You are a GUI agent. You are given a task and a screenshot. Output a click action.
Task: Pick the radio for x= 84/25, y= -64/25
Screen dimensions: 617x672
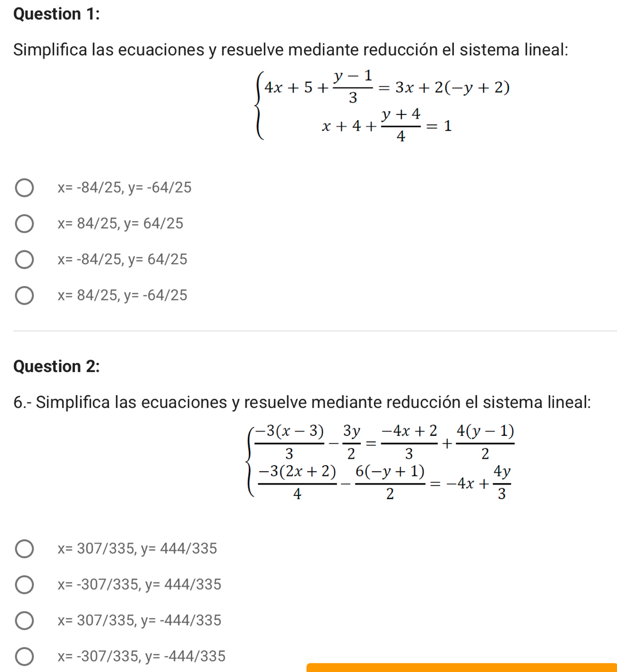coord(24,296)
